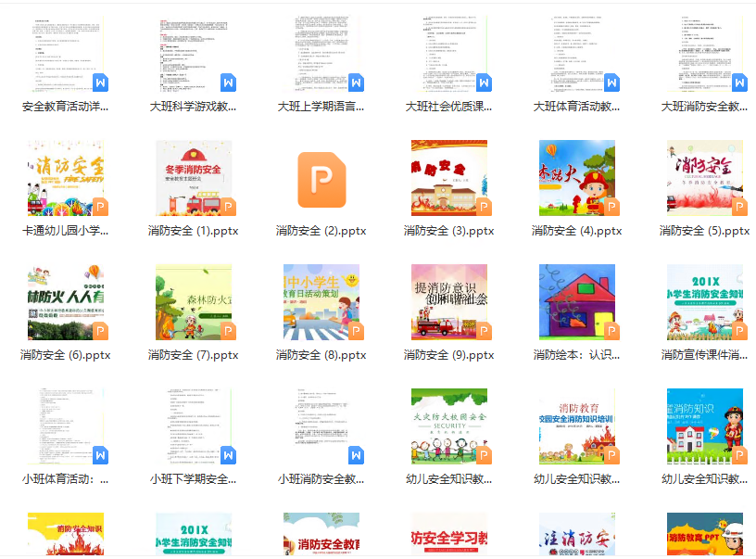Open the 卡通幼儿园小学 presentation thumbnail
The width and height of the screenshot is (756, 559).
[65, 178]
